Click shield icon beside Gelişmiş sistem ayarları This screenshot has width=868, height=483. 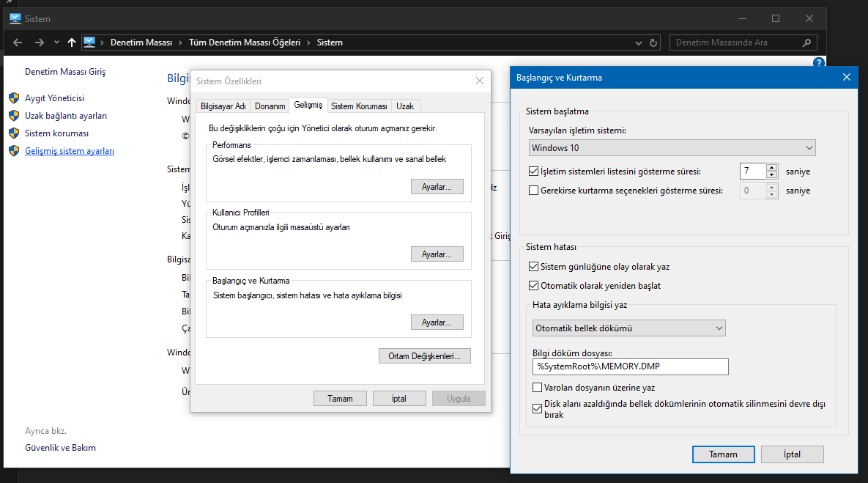15,151
